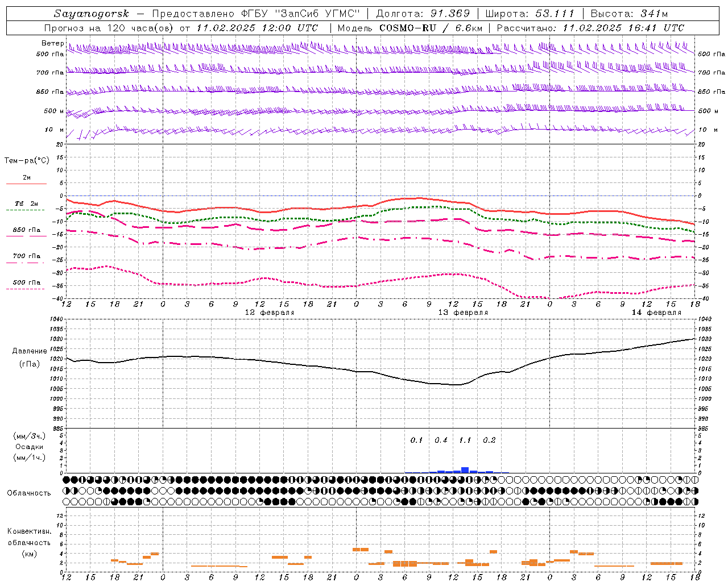Click the (мм/3ч.) precipitation unit label
This screenshot has width=728, height=582.
point(30,436)
